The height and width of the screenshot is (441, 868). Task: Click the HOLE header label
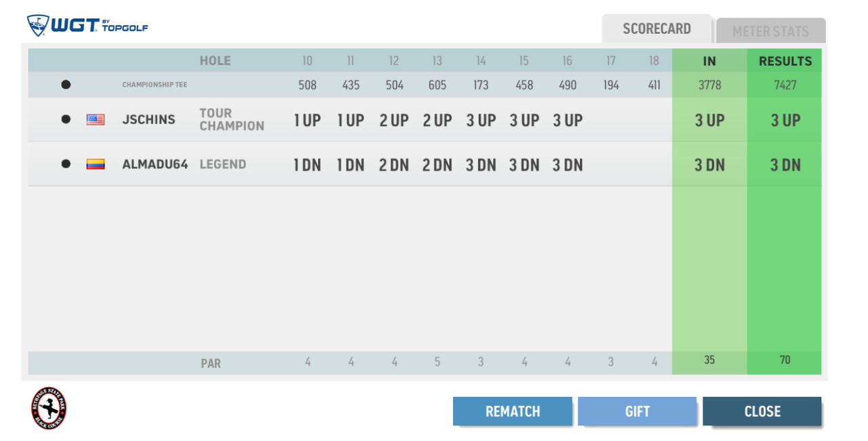click(x=215, y=61)
